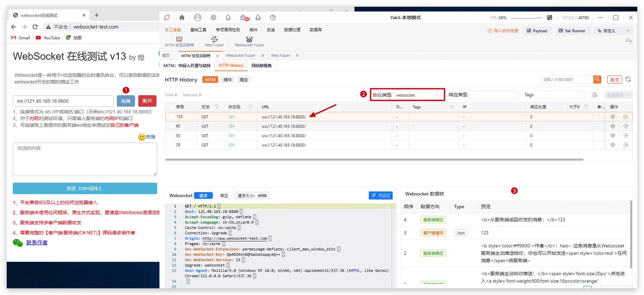
Task: Click the Yakit home icon
Action: pyautogui.click(x=182, y=17)
